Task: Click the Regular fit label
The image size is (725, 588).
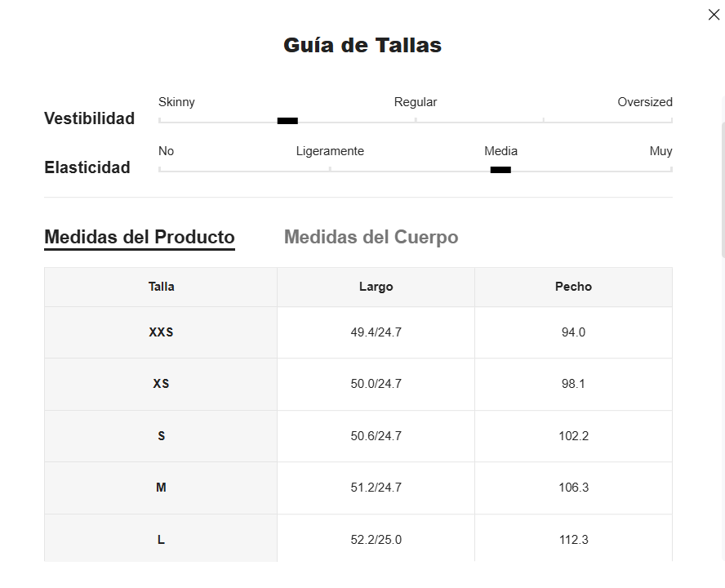Action: tap(416, 102)
